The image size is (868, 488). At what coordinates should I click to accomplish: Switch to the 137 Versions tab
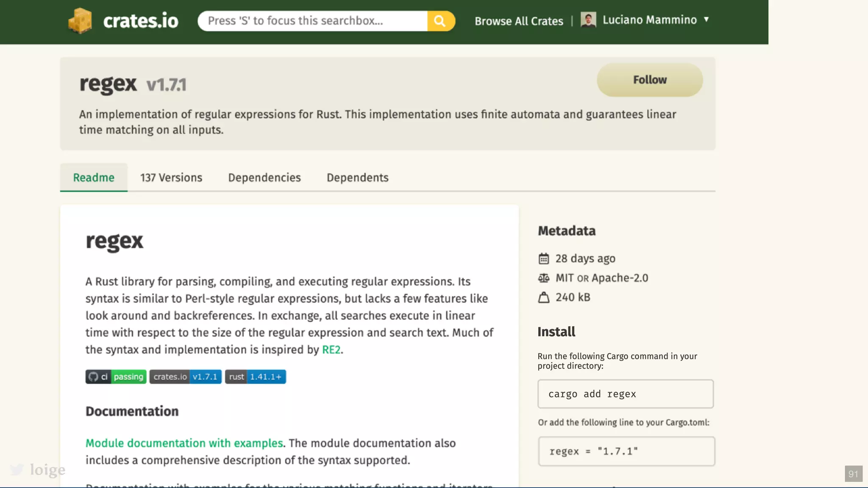[x=171, y=177]
